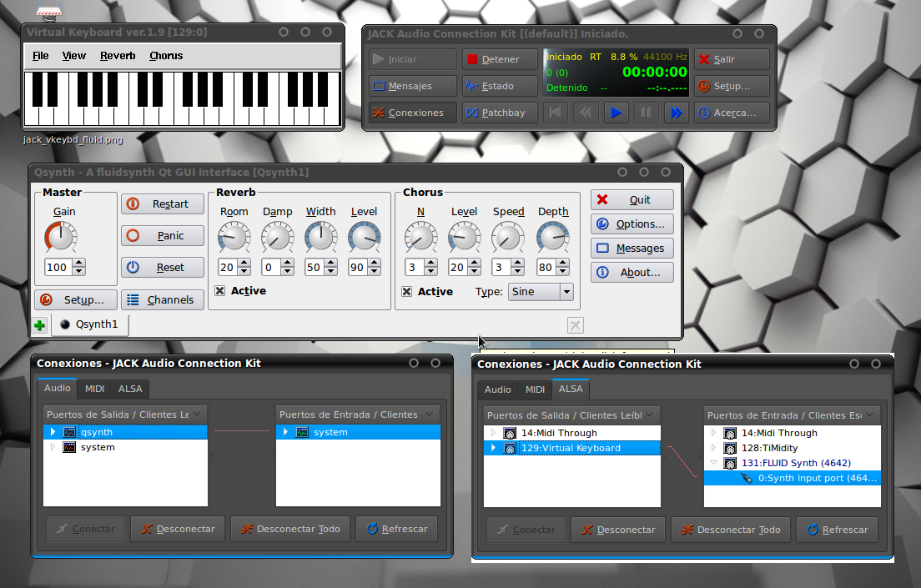The image size is (921, 588).
Task: Click the Master Gain dial knob
Action: click(x=60, y=239)
